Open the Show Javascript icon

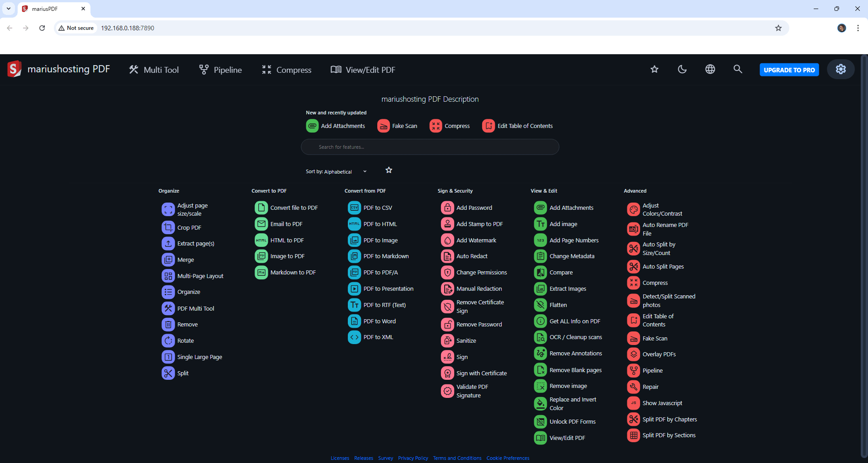634,403
